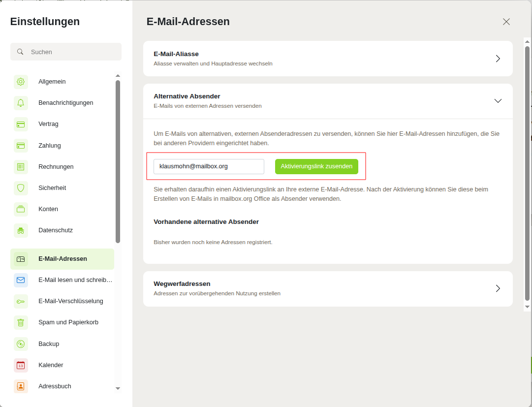Expand the Wegwerfadressen section arrow

pos(498,288)
